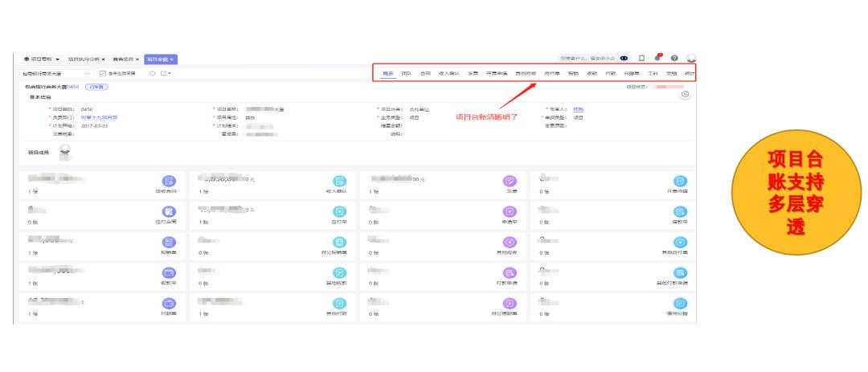Click the ellipsis button in project selector

pyautogui.click(x=87, y=73)
